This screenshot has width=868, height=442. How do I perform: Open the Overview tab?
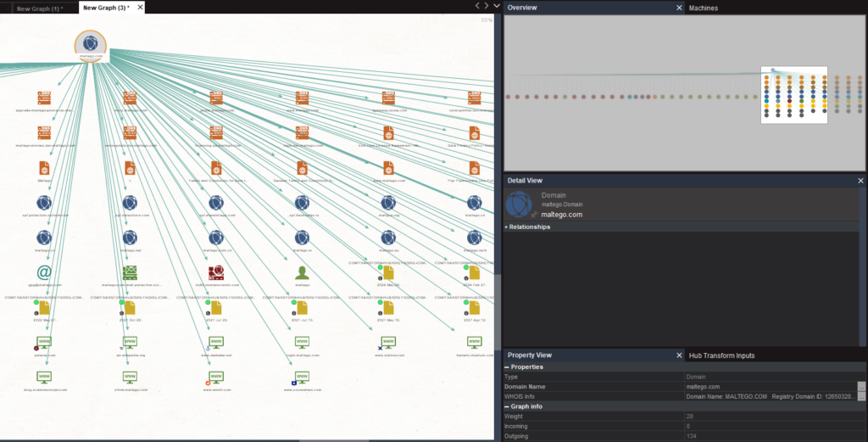point(522,8)
